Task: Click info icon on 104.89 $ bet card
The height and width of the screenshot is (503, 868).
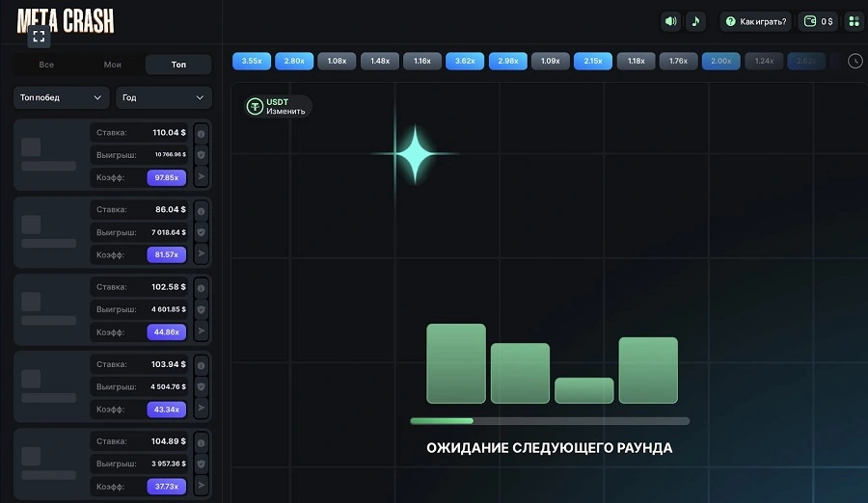Action: pyautogui.click(x=201, y=442)
